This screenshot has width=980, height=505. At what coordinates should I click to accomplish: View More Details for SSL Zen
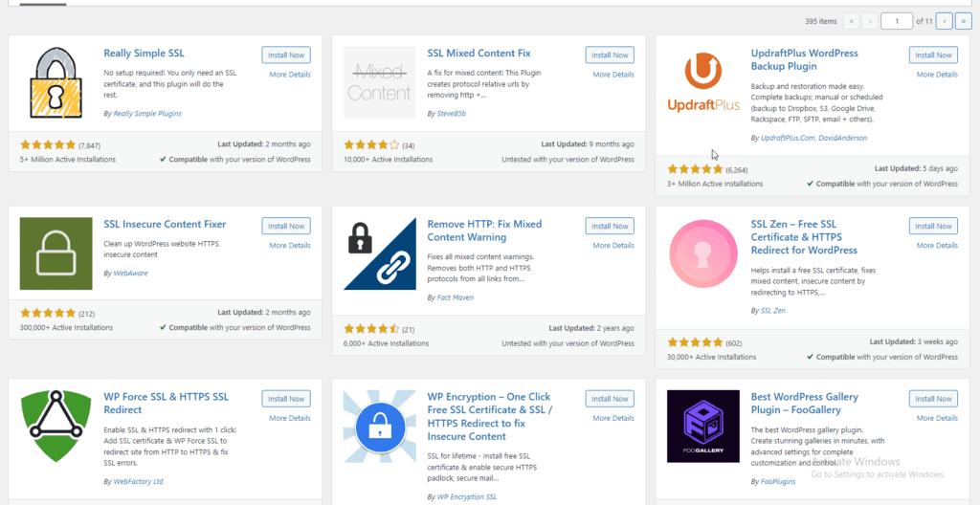[x=938, y=246]
